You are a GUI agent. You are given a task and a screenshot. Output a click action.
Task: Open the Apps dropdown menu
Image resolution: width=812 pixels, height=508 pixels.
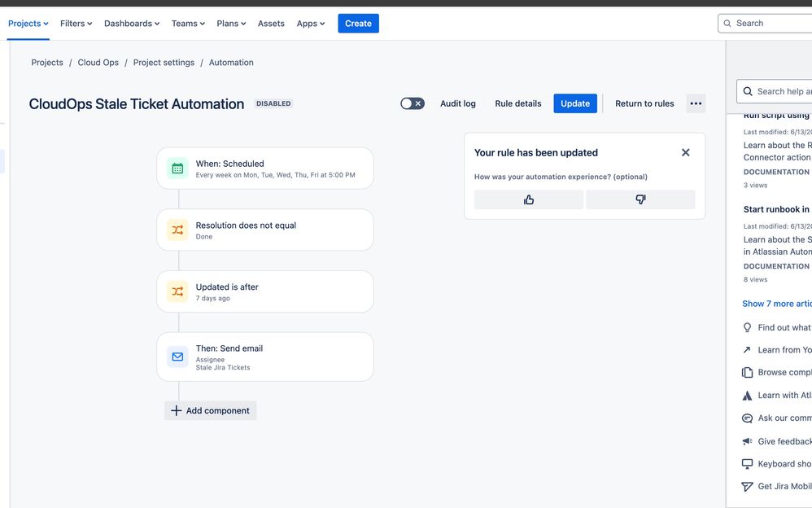[x=311, y=24]
